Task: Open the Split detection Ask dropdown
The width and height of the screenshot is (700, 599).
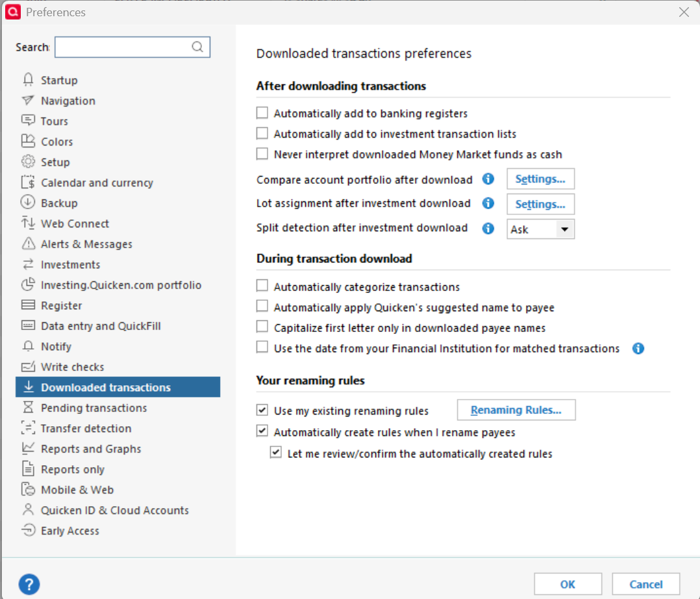Action: [x=541, y=229]
